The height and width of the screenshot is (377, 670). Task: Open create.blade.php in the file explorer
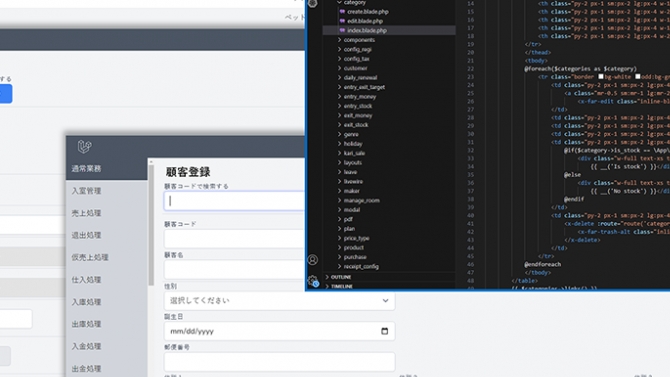(367, 12)
